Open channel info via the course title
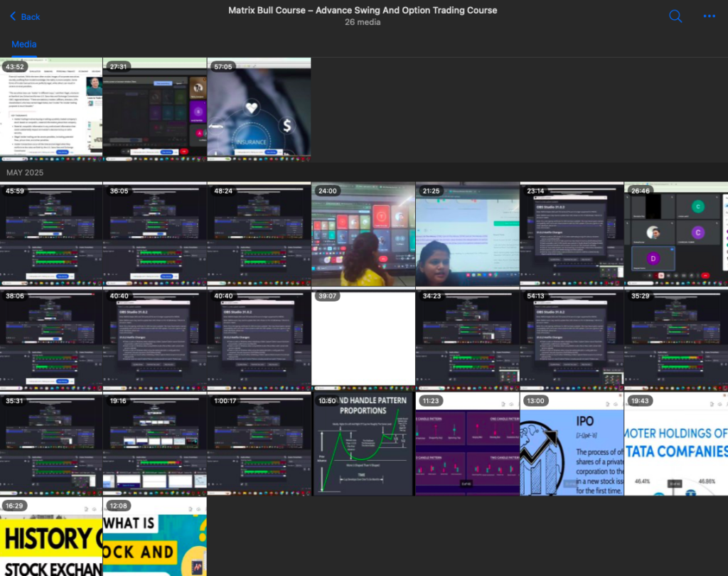 [363, 10]
